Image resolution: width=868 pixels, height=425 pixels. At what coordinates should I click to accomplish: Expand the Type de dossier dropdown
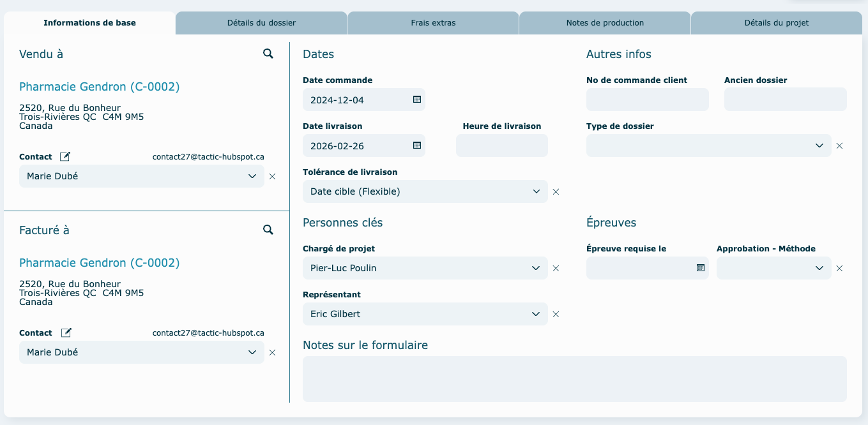pyautogui.click(x=819, y=145)
